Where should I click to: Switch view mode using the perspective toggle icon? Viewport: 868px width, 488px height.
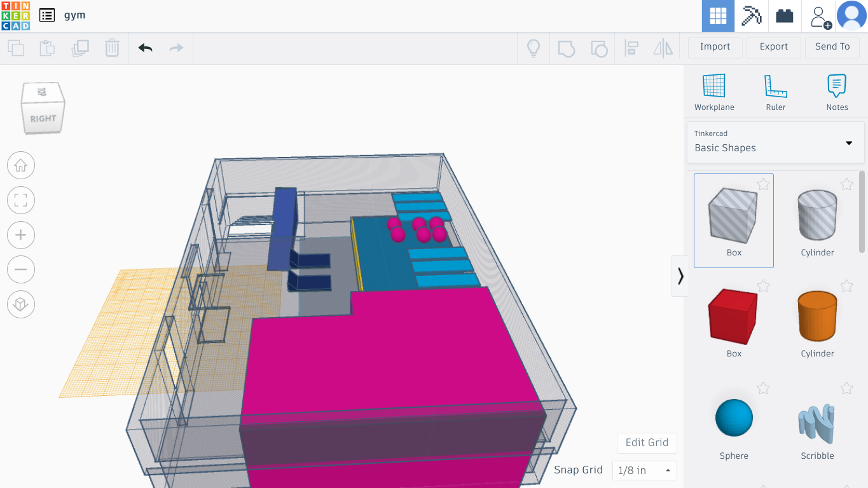click(21, 304)
